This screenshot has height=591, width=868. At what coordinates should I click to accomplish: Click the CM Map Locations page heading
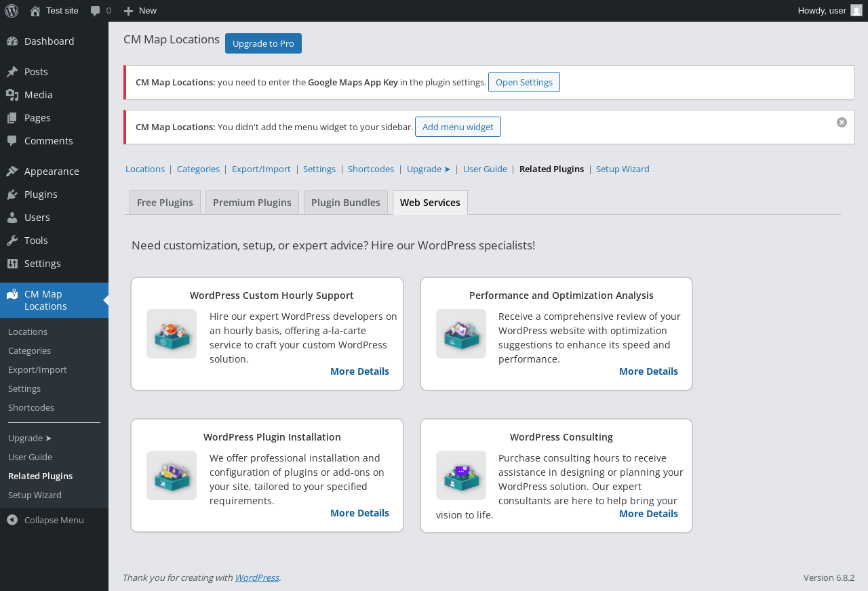pos(172,39)
